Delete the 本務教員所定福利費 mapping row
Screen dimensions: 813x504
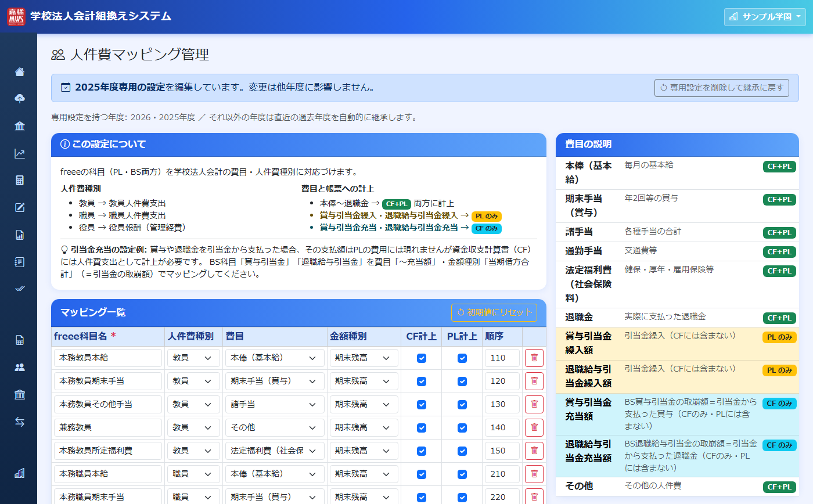coord(534,451)
